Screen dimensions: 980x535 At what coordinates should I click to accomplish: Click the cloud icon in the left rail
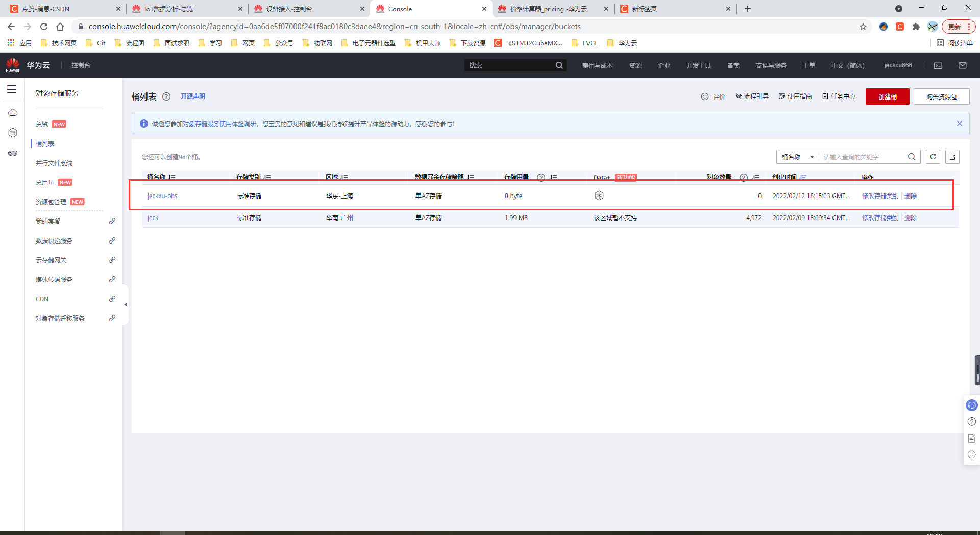[13, 112]
